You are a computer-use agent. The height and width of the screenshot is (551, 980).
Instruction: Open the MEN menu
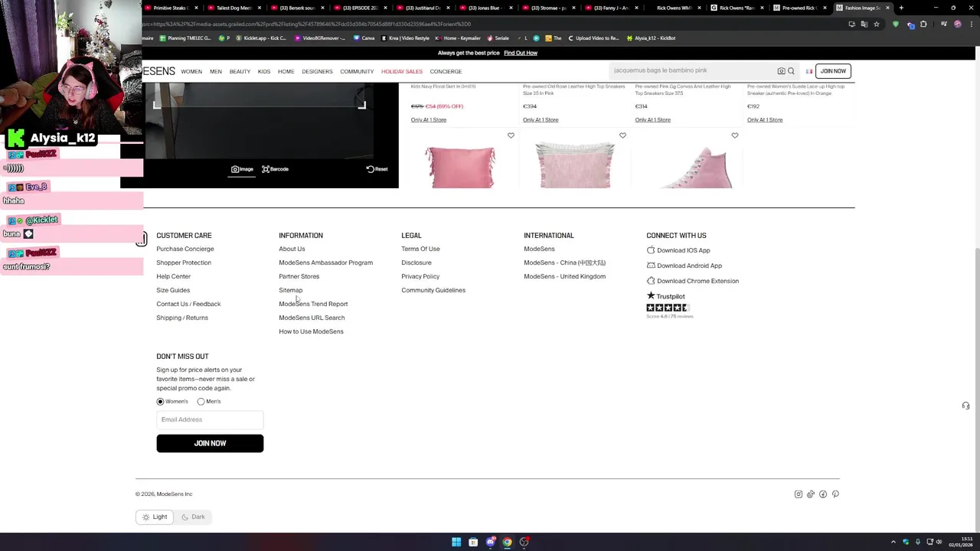coord(216,71)
